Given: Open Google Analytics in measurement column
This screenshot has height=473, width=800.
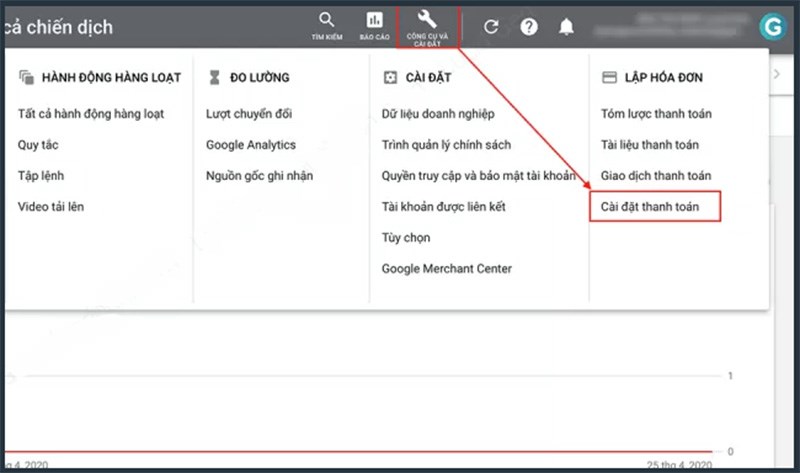Looking at the screenshot, I should point(251,145).
